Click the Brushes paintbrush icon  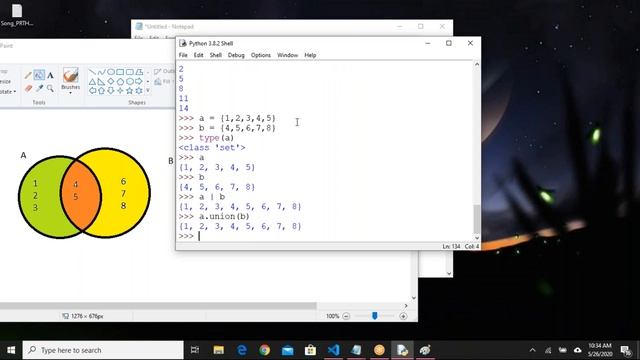pos(71,76)
